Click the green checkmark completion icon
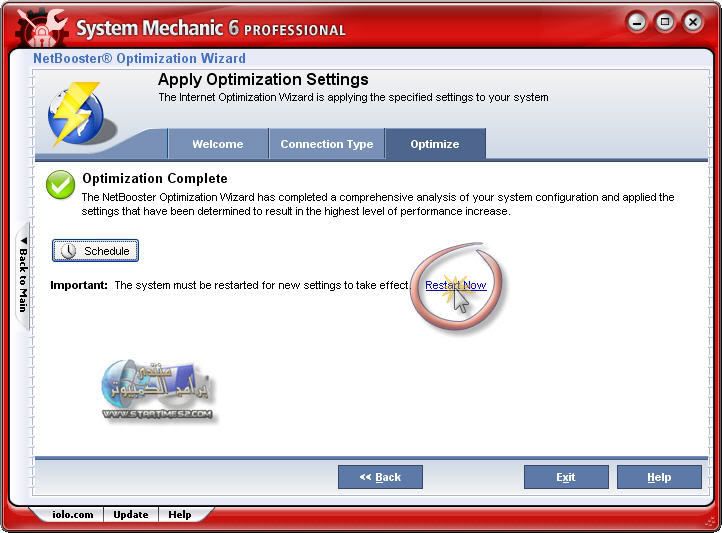The height and width of the screenshot is (533, 722). 60,185
